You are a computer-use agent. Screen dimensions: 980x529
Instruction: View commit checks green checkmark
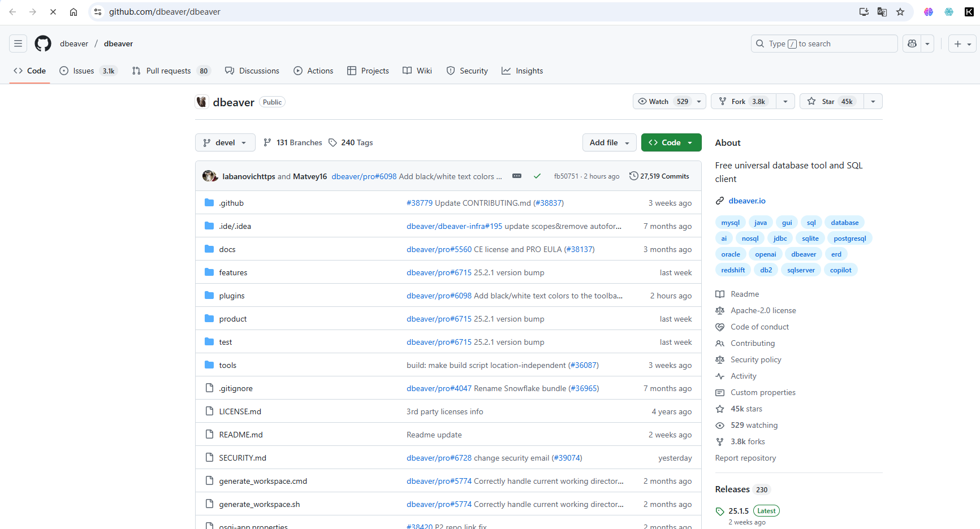pyautogui.click(x=537, y=176)
